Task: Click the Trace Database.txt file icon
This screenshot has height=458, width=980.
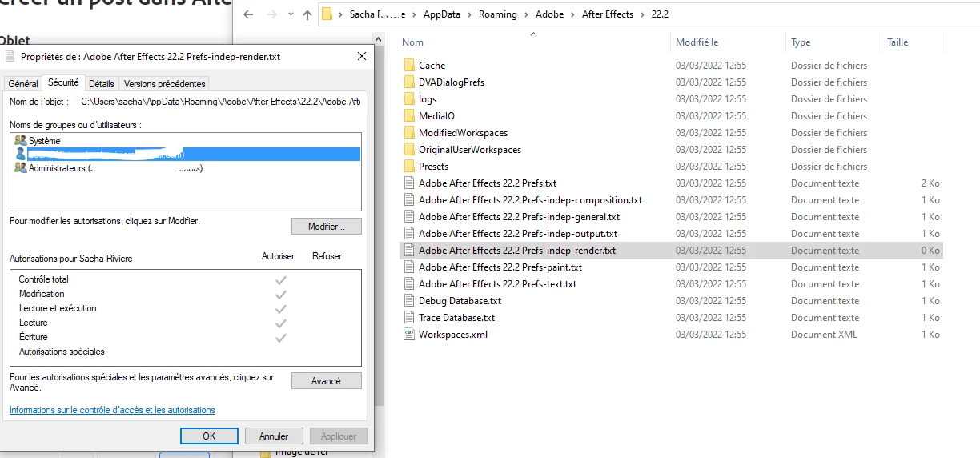Action: click(x=409, y=317)
